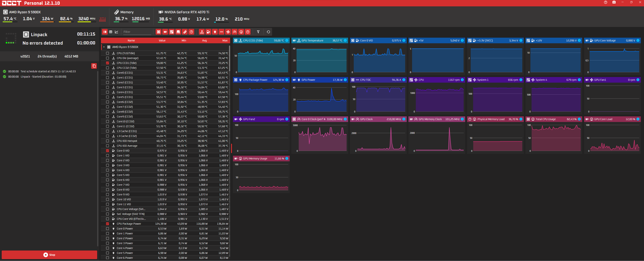Viewport: 644px width, 261px height.
Task: Click log entry 'Test schedule started'
Action: tap(48, 72)
